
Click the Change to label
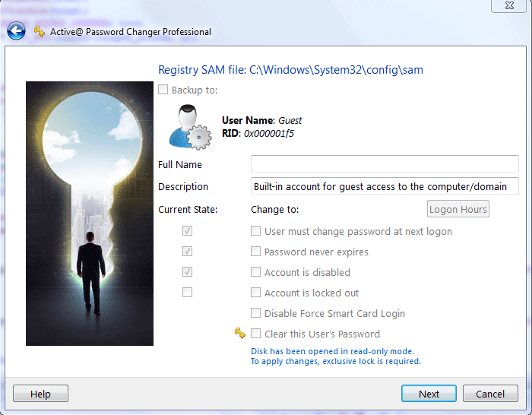[x=275, y=209]
